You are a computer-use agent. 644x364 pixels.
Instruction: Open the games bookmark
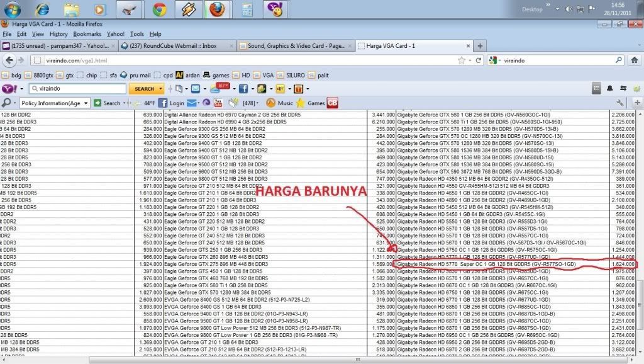tap(216, 76)
